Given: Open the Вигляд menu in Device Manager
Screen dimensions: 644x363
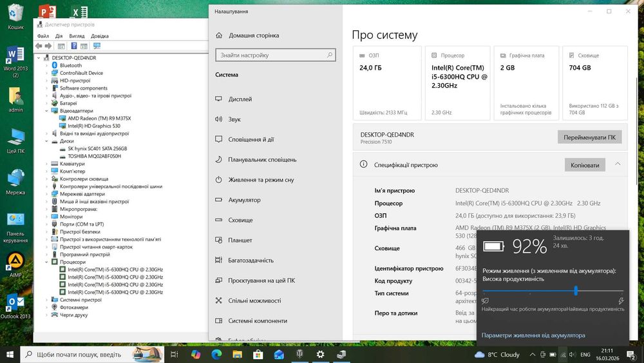Looking at the screenshot, I should click(77, 35).
